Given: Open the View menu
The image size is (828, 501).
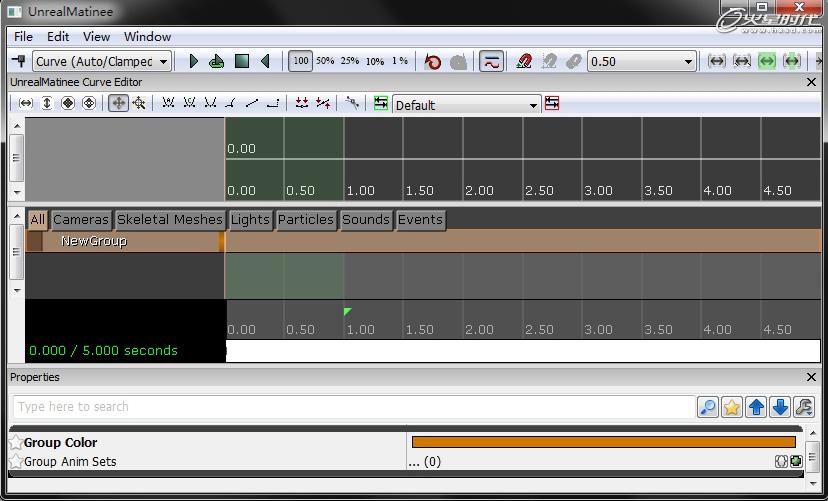Looking at the screenshot, I should pyautogui.click(x=97, y=36).
